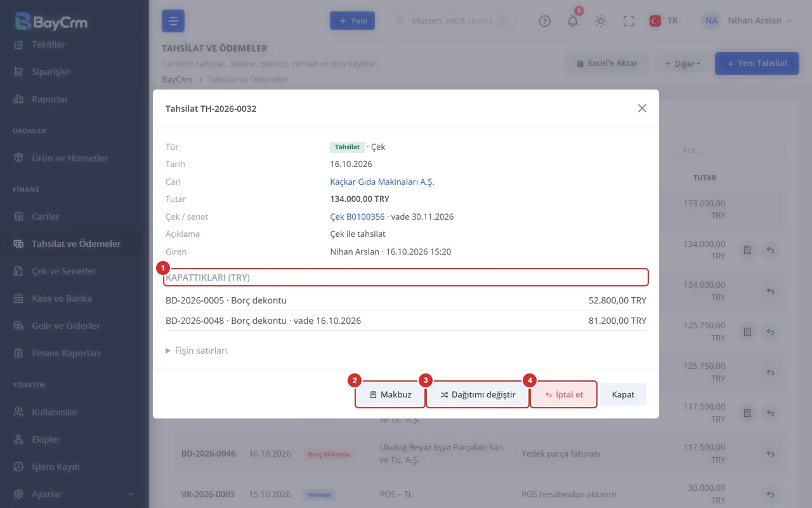Screen dimensions: 812x508
Task: Collapse sidebar with the hamburger menu button
Action: (x=173, y=21)
